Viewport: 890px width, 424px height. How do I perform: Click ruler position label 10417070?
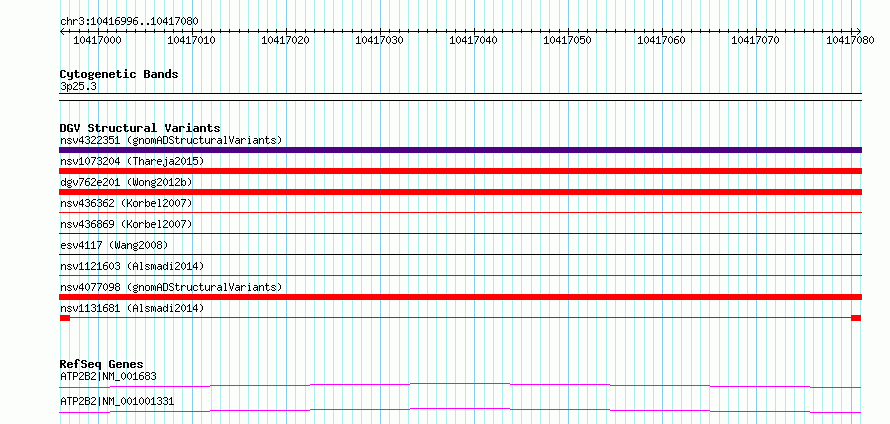coord(755,40)
